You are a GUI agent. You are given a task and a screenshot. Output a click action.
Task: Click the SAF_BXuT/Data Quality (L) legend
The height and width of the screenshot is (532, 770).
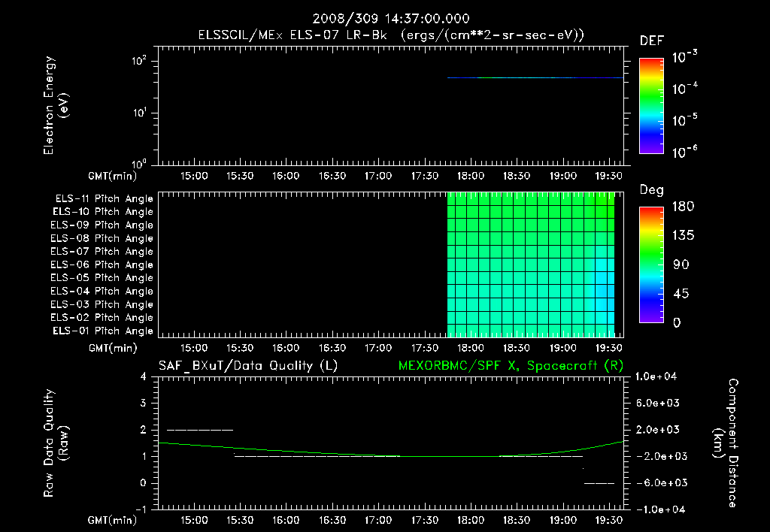[248, 366]
